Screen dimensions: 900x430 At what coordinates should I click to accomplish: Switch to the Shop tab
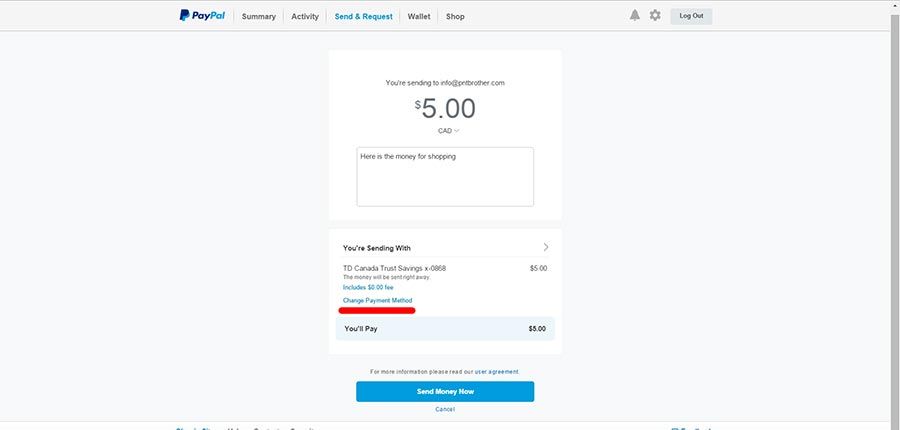455,17
